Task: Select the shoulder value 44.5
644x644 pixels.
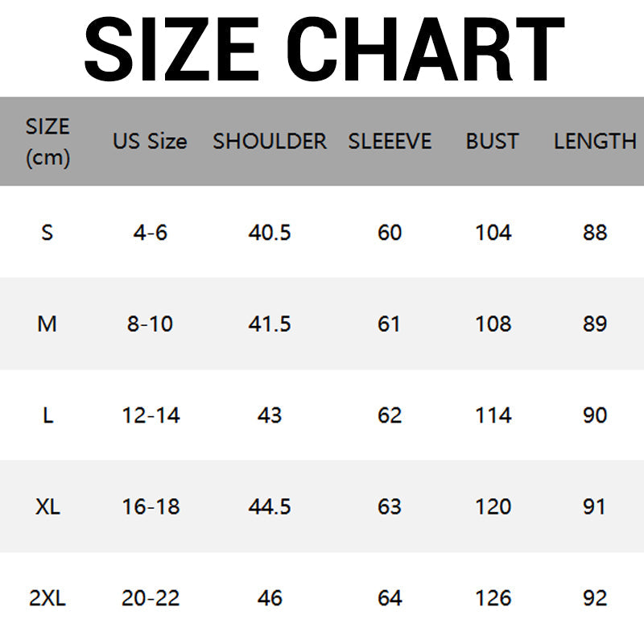Action: tap(270, 507)
